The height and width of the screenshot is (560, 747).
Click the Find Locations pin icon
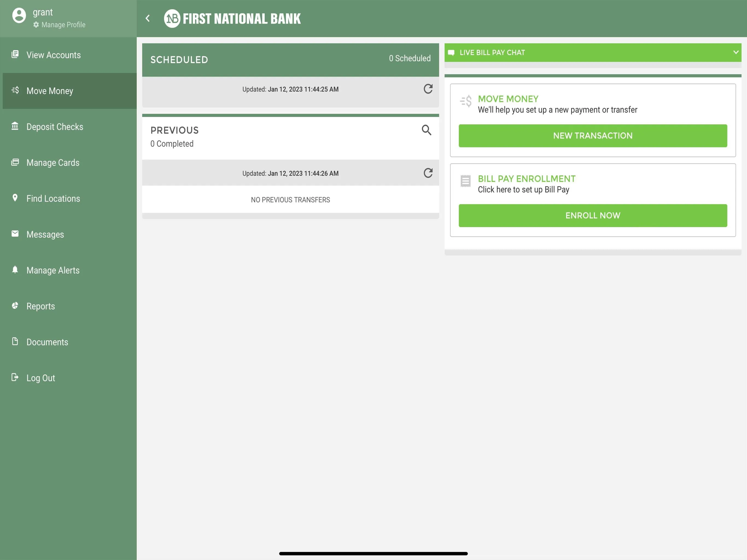15,198
